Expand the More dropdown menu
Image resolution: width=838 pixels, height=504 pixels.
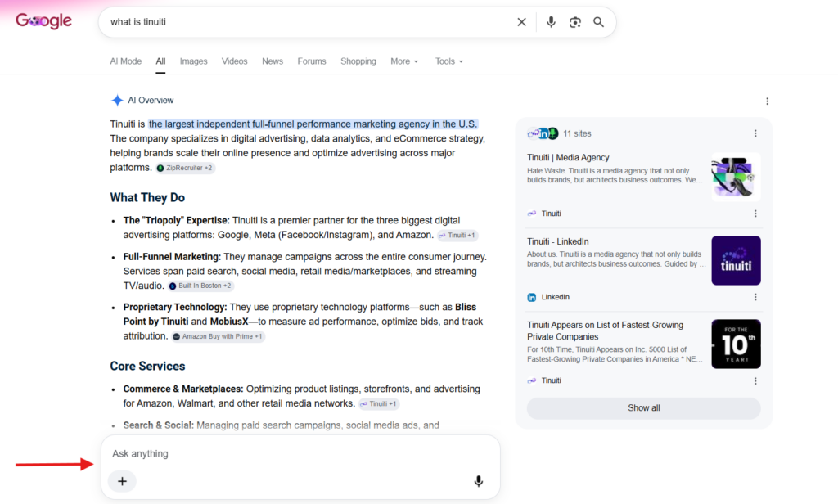[x=404, y=61]
